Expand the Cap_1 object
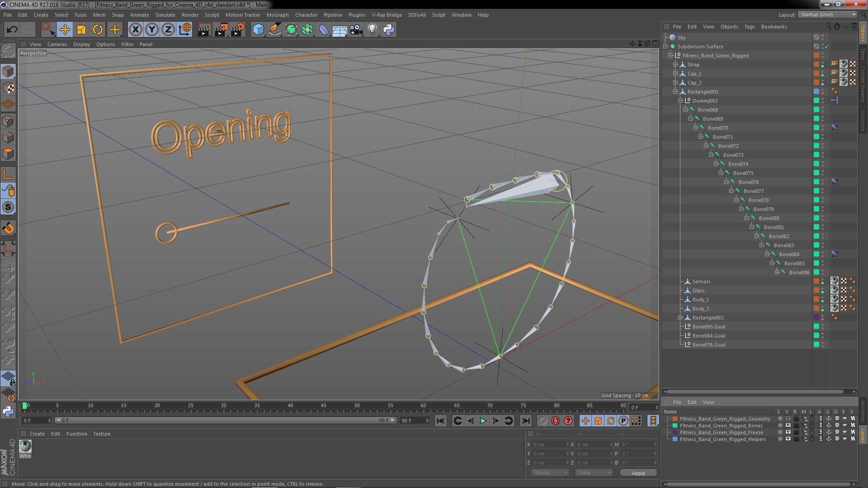 pos(675,74)
